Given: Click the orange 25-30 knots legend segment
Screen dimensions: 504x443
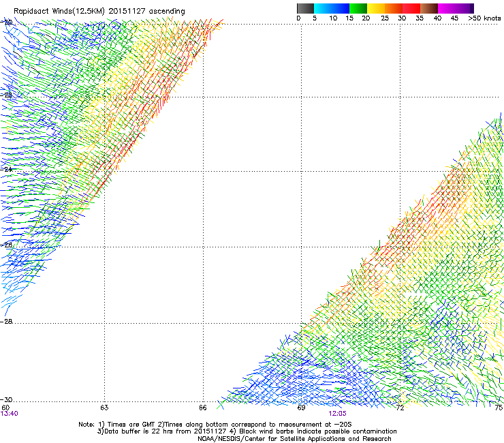Looking at the screenshot, I should [394, 8].
